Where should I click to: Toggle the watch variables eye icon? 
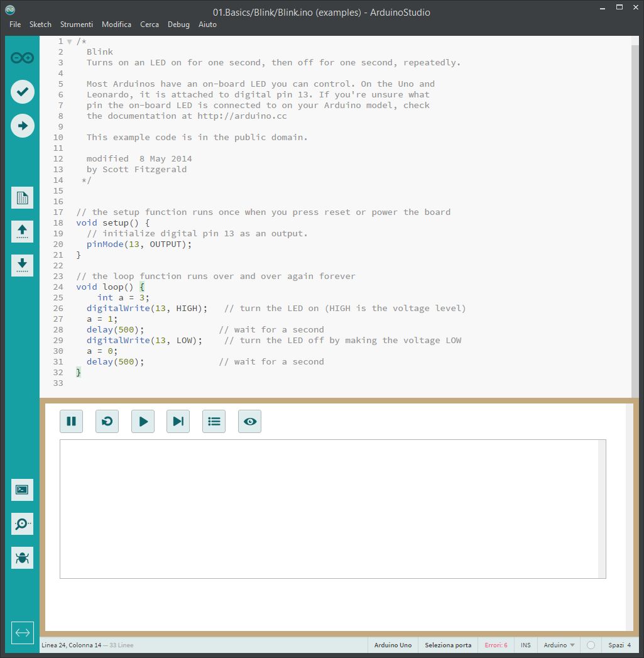click(249, 421)
